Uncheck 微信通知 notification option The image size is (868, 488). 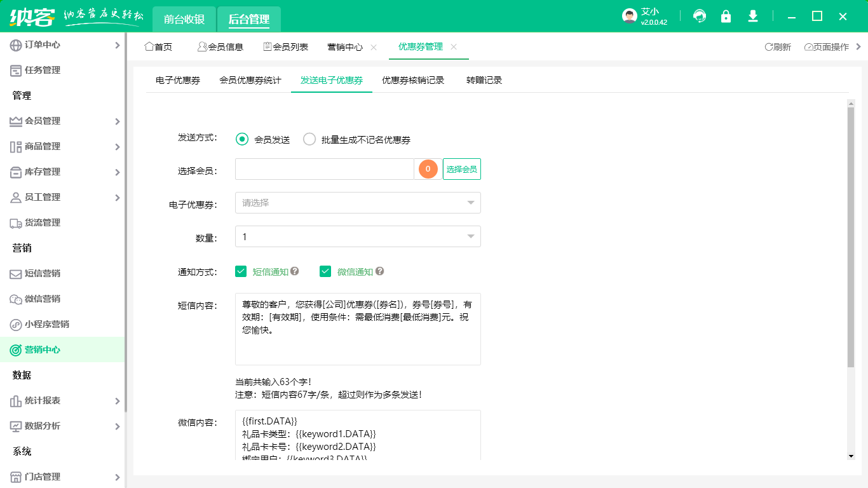point(325,271)
